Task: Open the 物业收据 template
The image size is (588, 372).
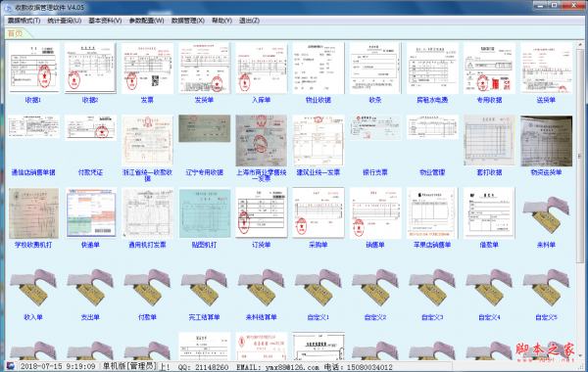Action: pyautogui.click(x=318, y=68)
